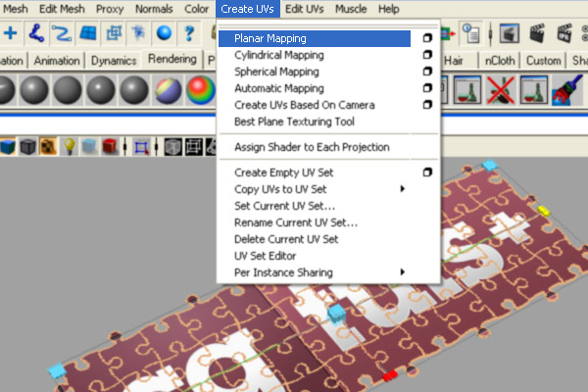Open the Color menu

pos(196,9)
